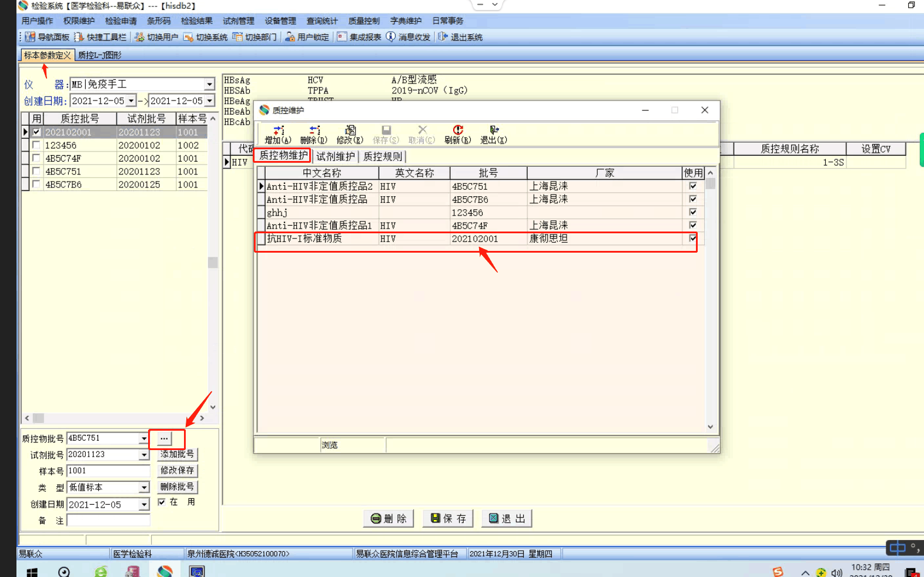Click the volume icon in the system tray

[837, 572]
